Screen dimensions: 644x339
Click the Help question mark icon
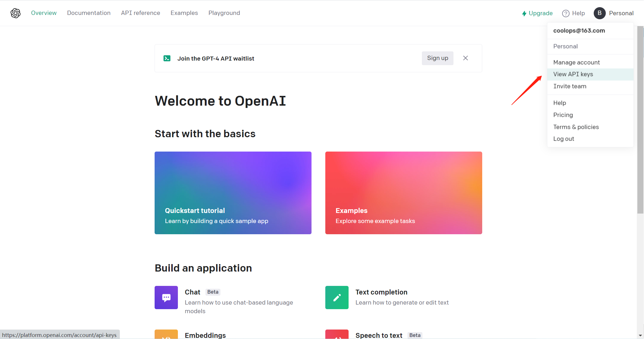[566, 13]
